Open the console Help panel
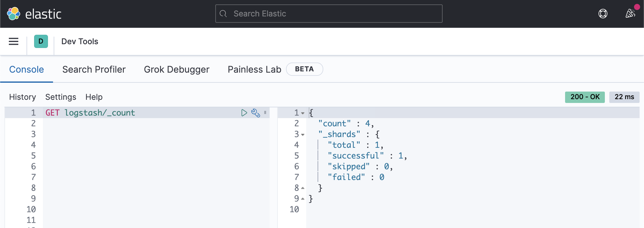 coord(94,97)
